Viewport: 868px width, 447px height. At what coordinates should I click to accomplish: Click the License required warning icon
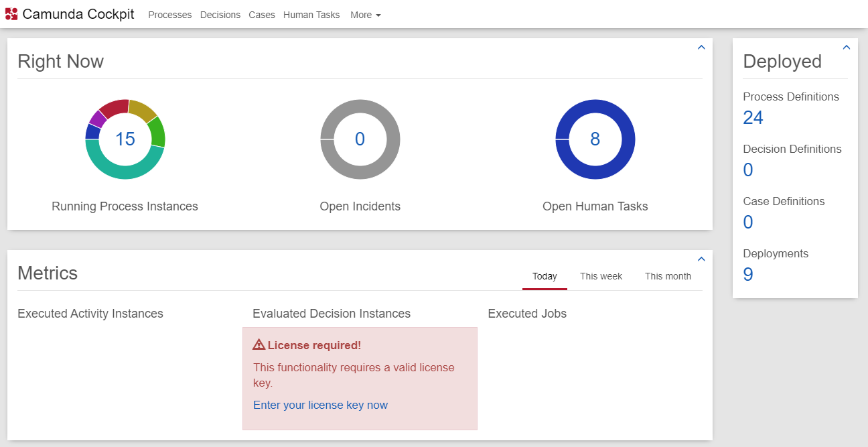click(x=259, y=345)
